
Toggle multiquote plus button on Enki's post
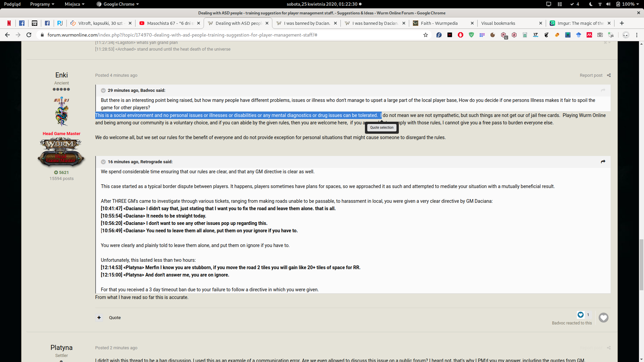point(99,317)
